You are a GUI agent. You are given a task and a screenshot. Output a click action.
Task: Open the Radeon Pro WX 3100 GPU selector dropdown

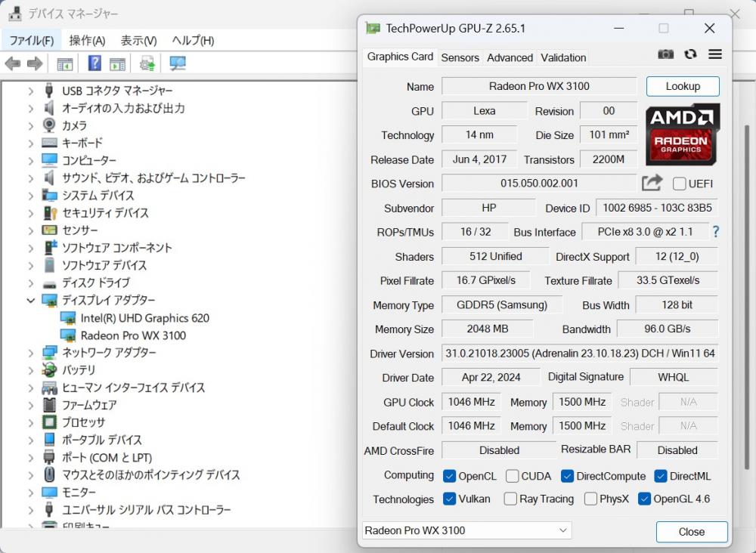tap(466, 530)
